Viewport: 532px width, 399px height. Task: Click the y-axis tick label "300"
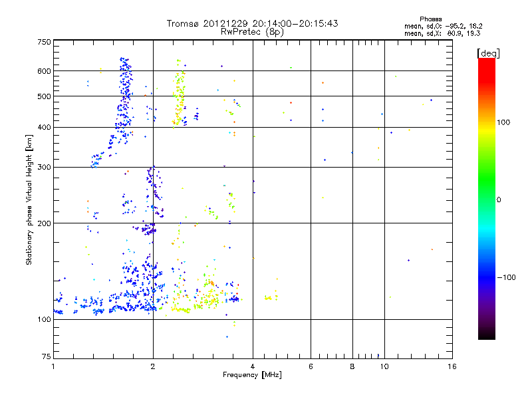tap(44, 167)
